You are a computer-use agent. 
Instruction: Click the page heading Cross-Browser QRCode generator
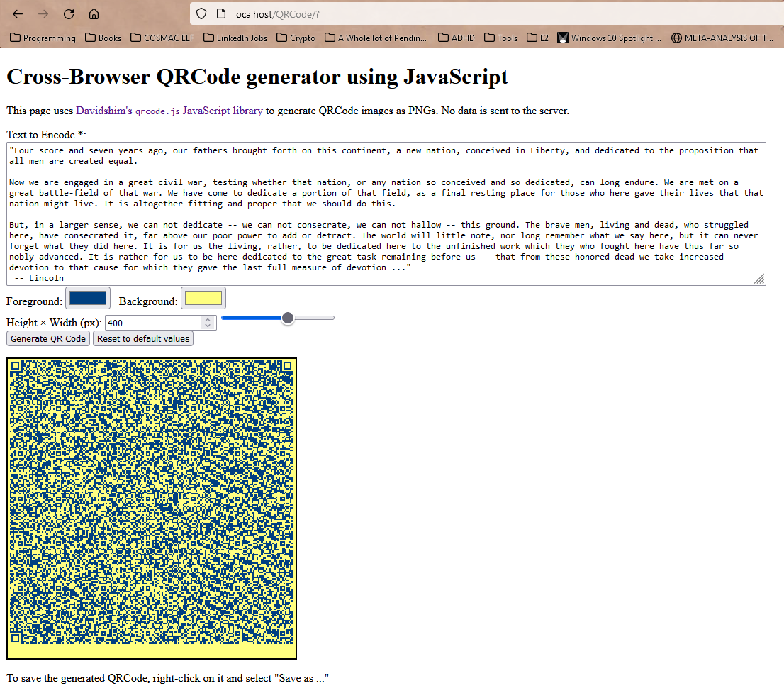(257, 77)
